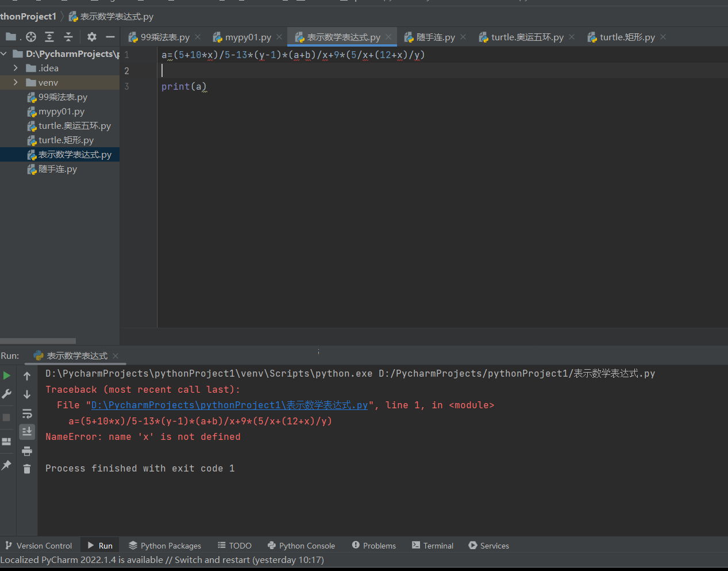728x571 pixels.
Task: Open the Services tool window
Action: pyautogui.click(x=489, y=546)
